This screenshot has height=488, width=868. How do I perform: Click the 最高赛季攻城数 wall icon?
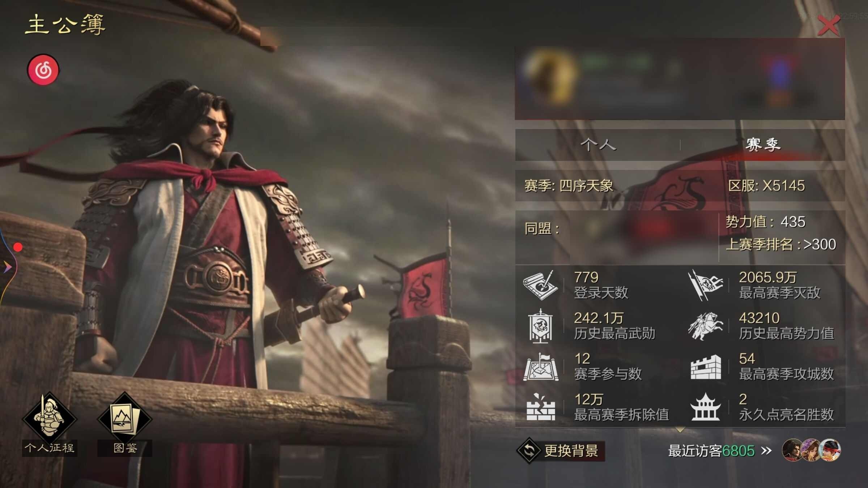point(706,367)
